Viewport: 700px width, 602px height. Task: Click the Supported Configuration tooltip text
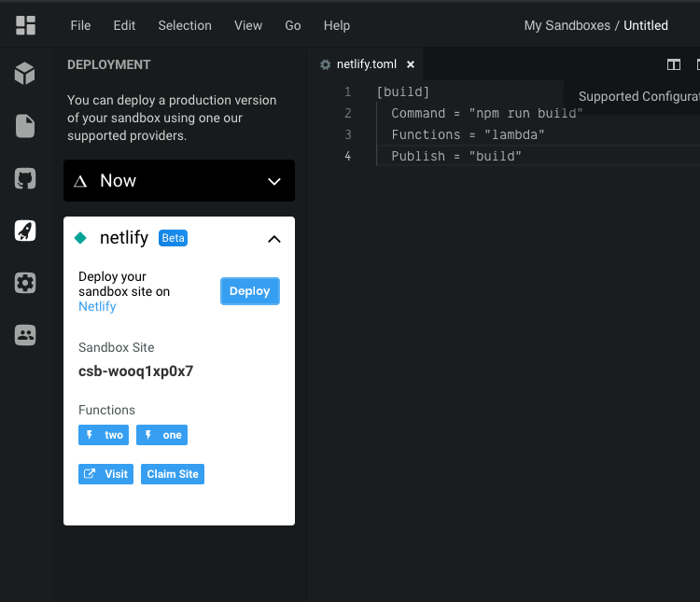[638, 96]
